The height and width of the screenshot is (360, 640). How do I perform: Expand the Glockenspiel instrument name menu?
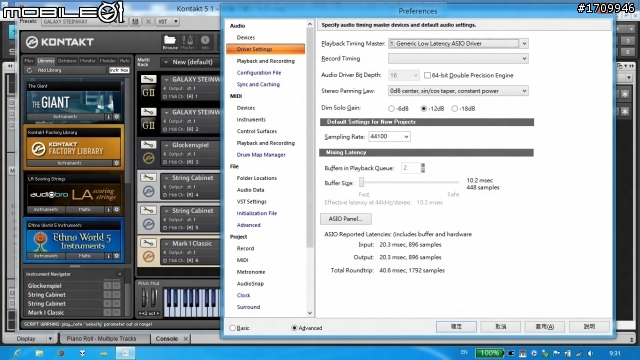[x=166, y=145]
